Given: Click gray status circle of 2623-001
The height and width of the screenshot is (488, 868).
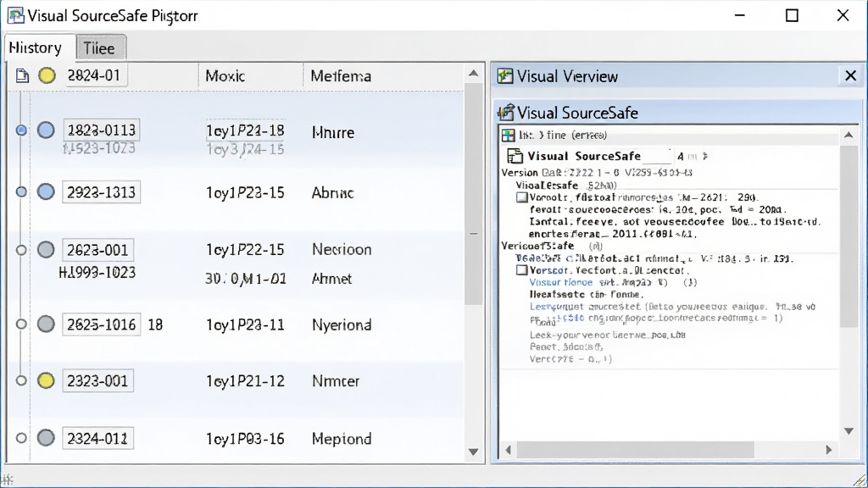Looking at the screenshot, I should coord(46,250).
